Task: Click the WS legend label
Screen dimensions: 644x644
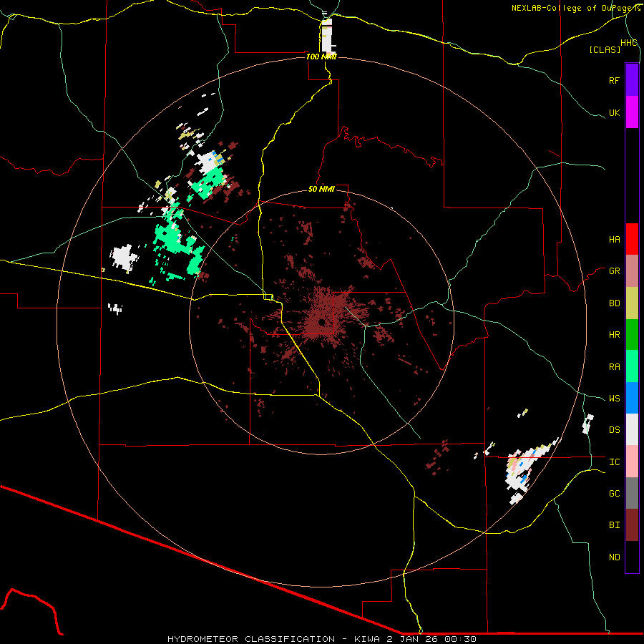Action: (614, 399)
